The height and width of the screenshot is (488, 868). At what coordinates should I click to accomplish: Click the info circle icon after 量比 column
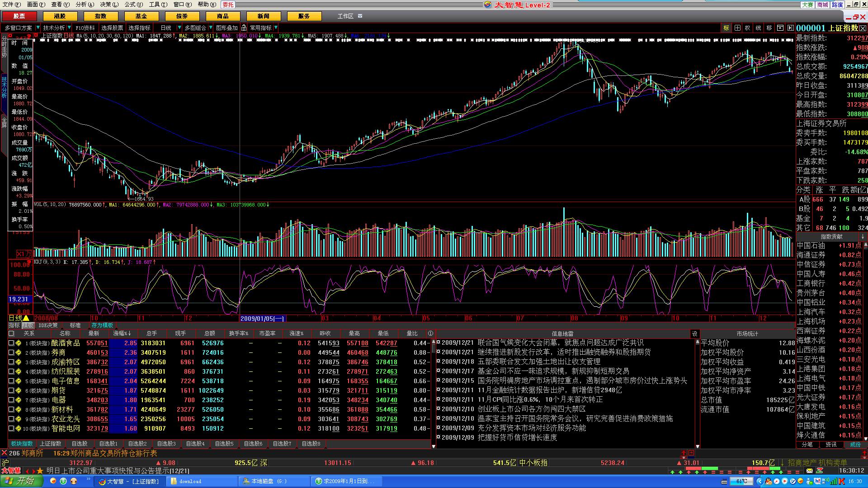click(x=430, y=333)
